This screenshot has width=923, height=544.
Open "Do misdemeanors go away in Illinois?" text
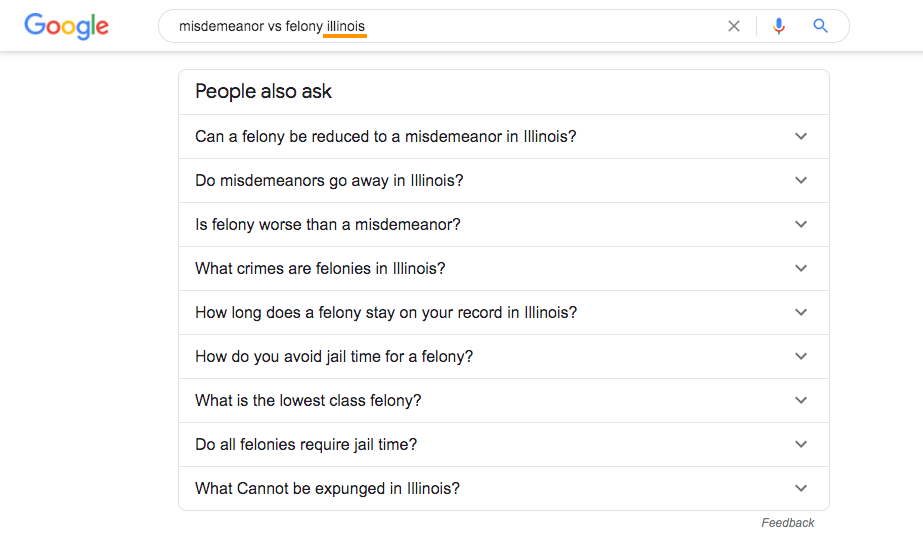click(329, 180)
